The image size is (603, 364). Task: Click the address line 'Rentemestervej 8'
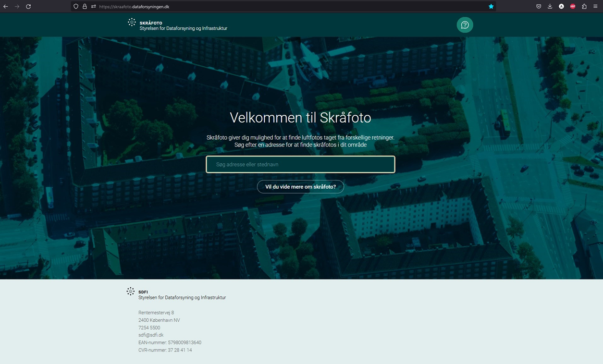[156, 313]
